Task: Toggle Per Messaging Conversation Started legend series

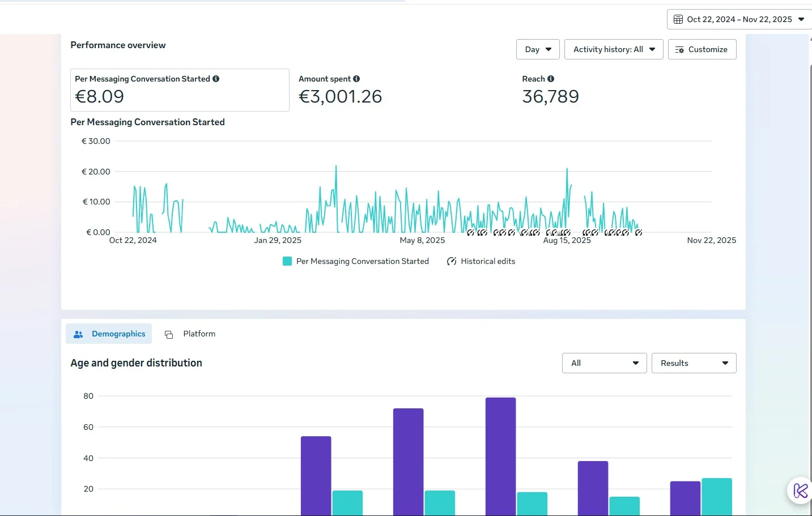Action: (362, 261)
